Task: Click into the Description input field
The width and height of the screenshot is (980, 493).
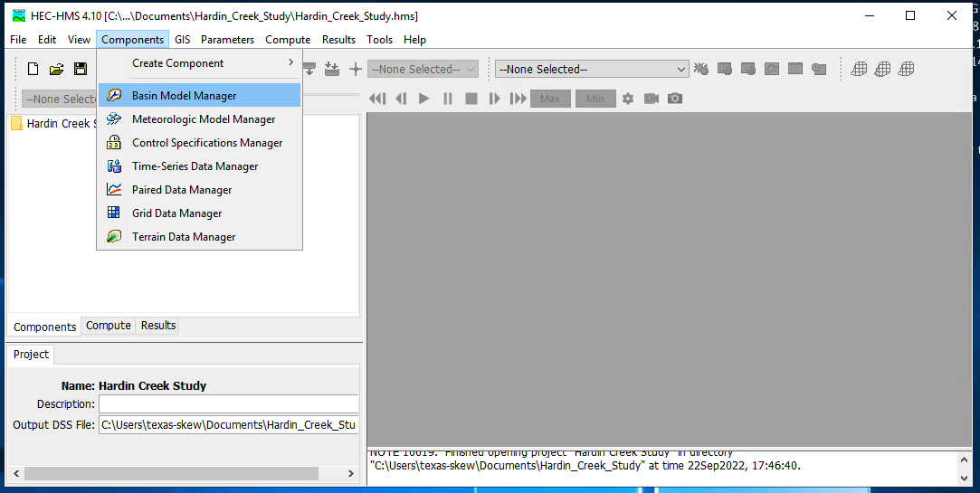Action: (229, 403)
